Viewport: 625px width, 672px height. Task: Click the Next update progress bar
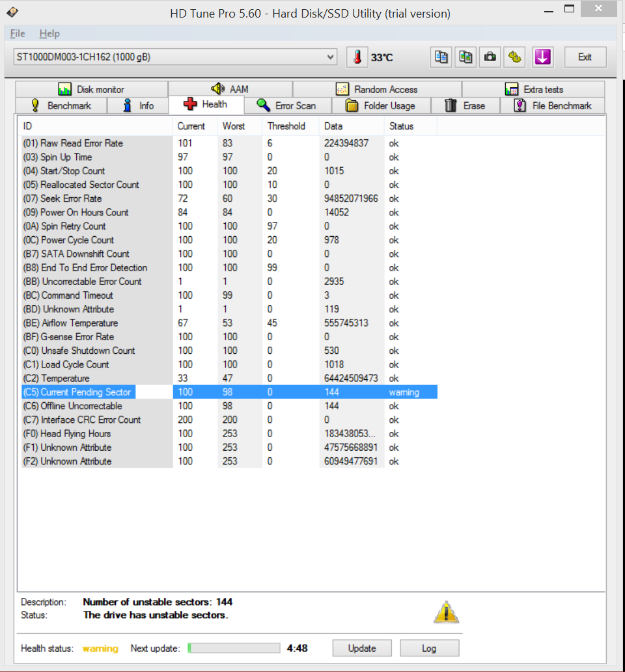[x=234, y=648]
